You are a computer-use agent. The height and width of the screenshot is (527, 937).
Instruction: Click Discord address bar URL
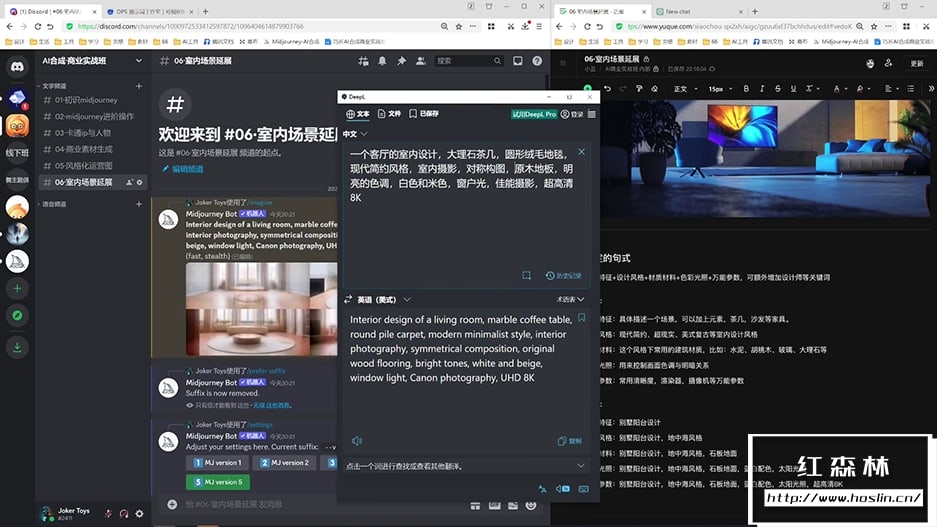click(191, 26)
